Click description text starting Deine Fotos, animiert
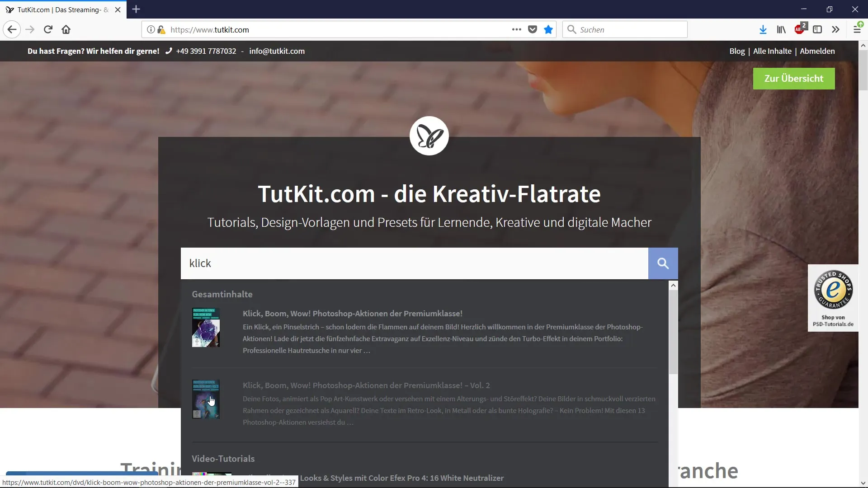This screenshot has width=868, height=488. [x=449, y=410]
